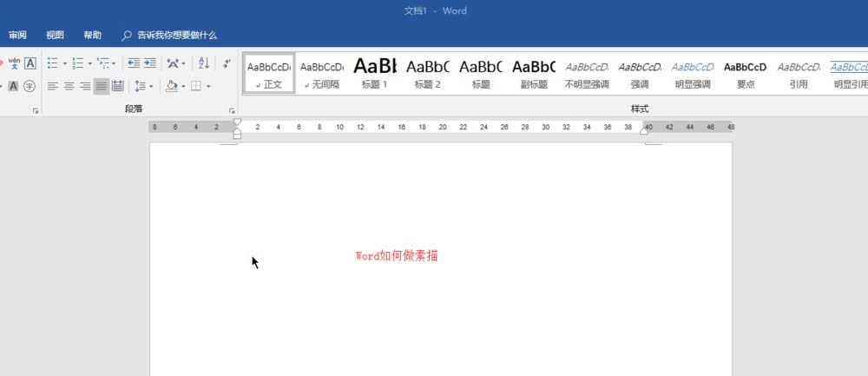Apply the 强调 style

[640, 74]
